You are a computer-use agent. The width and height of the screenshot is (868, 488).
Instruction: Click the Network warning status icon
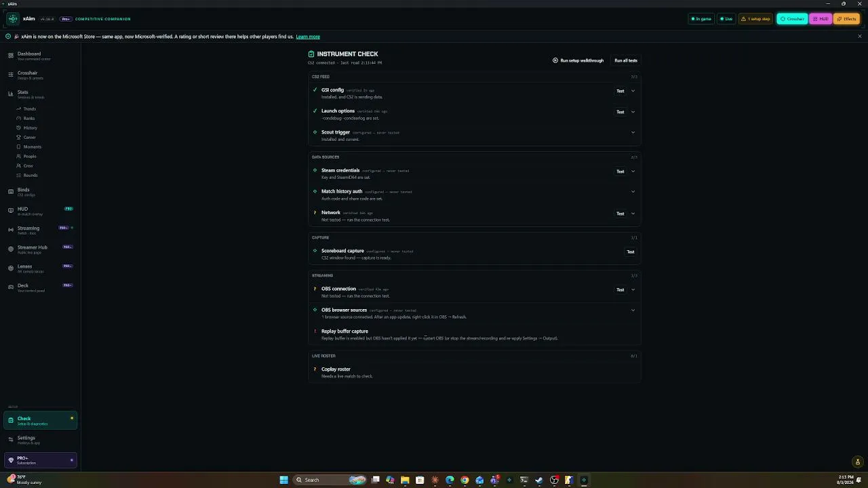click(315, 213)
